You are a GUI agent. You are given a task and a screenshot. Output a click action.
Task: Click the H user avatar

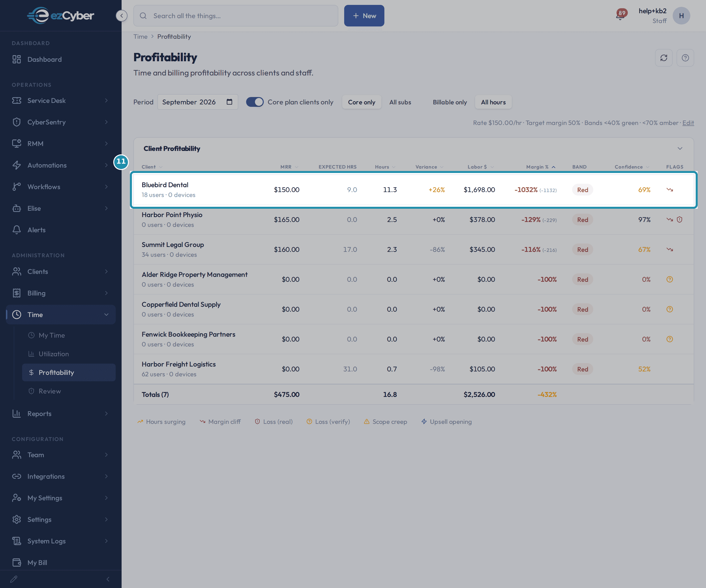click(681, 16)
